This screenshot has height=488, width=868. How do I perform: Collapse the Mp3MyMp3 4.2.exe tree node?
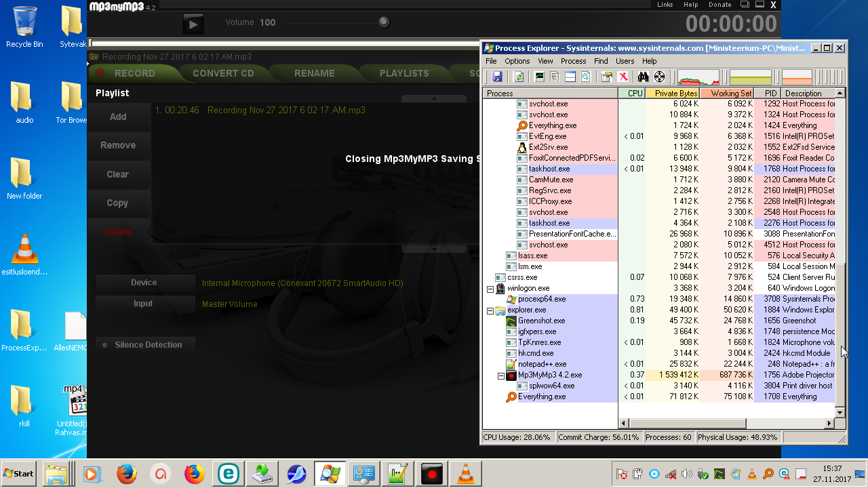[501, 375]
